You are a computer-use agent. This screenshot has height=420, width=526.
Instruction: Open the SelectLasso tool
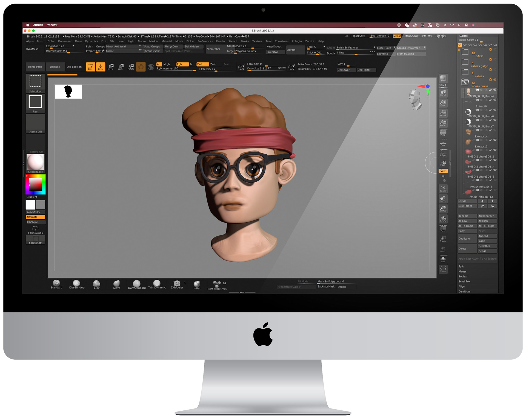click(35, 230)
